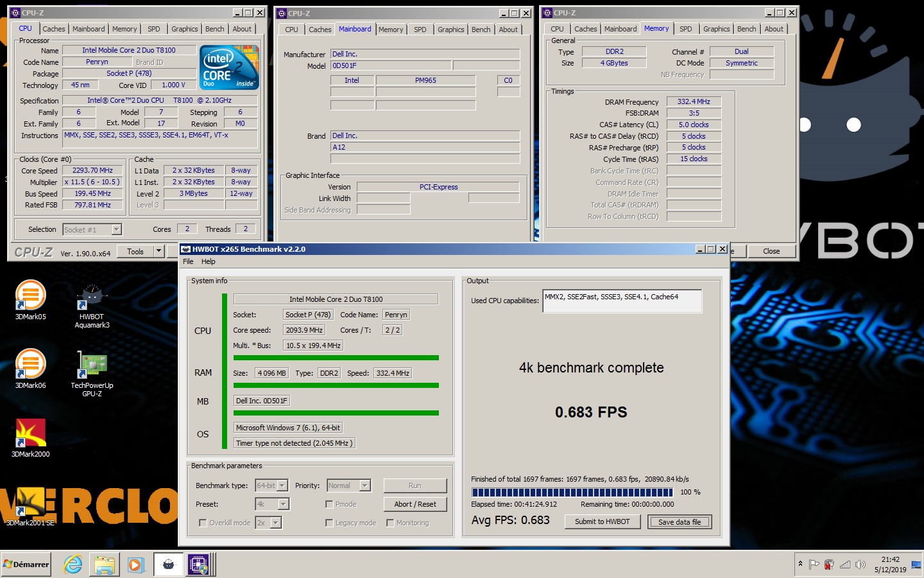Open Windows Explorer from the taskbar

click(x=104, y=565)
